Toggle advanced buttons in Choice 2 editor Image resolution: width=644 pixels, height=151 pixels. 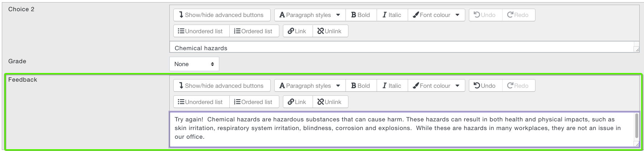coord(222,15)
